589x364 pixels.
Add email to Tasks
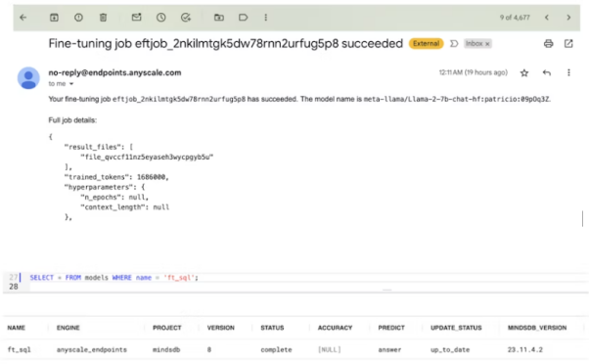[x=186, y=18]
